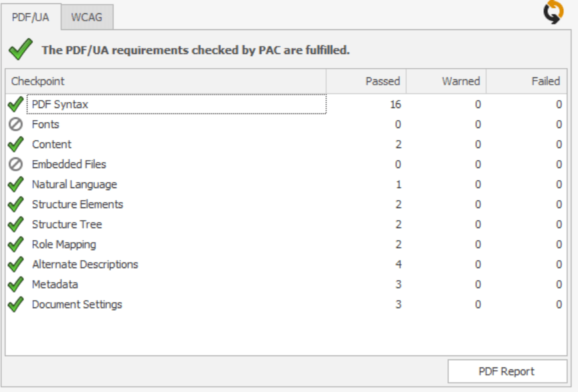Image resolution: width=578 pixels, height=392 pixels.
Task: Click the gray not-applicable icon beside Fonts
Action: click(15, 125)
